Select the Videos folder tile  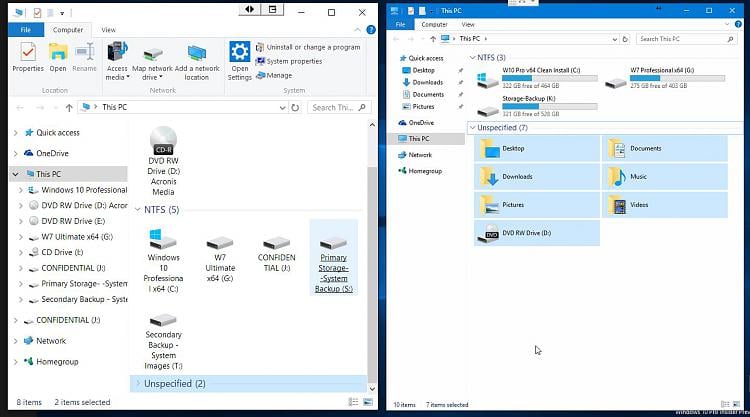coord(665,205)
